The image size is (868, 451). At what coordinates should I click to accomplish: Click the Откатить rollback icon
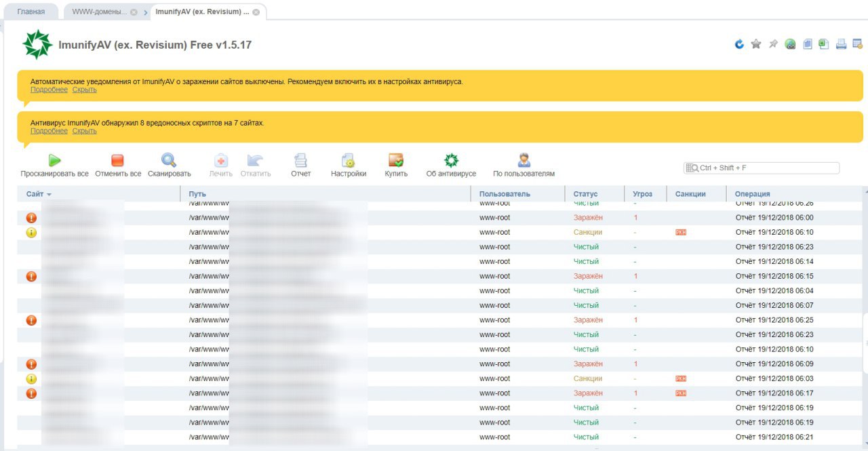[256, 161]
